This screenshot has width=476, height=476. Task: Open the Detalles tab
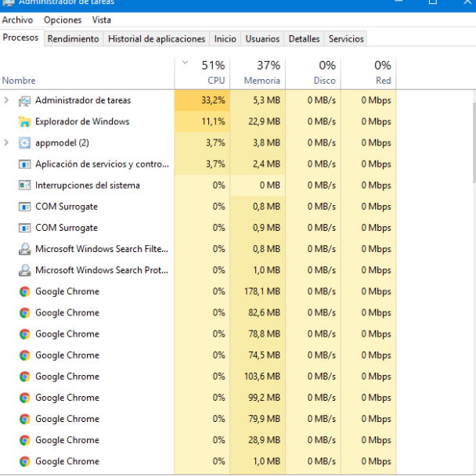(304, 39)
